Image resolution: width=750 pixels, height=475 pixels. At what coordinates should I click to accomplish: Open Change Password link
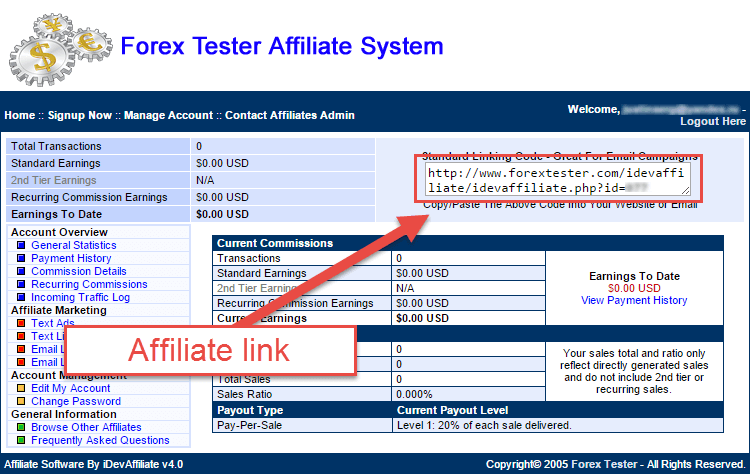pos(76,401)
